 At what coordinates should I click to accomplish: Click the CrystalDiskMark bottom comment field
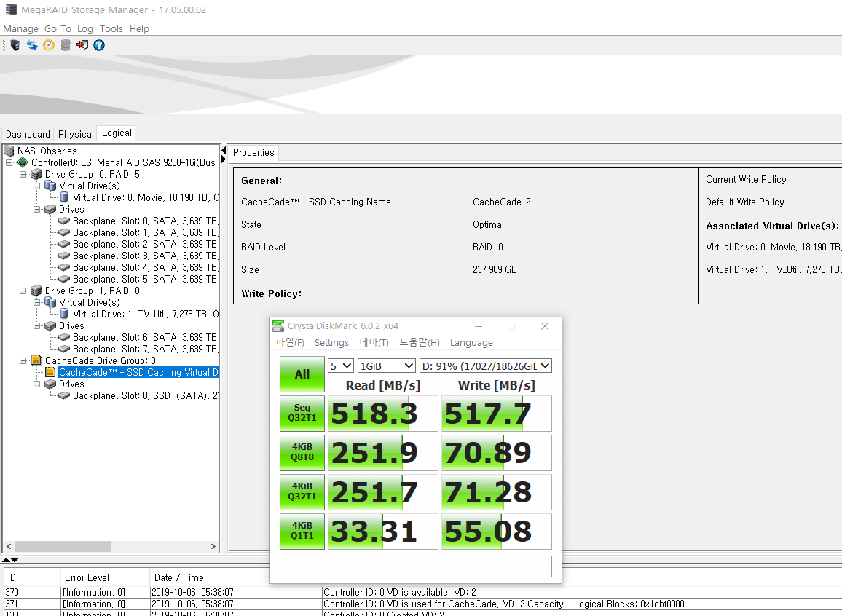(416, 566)
